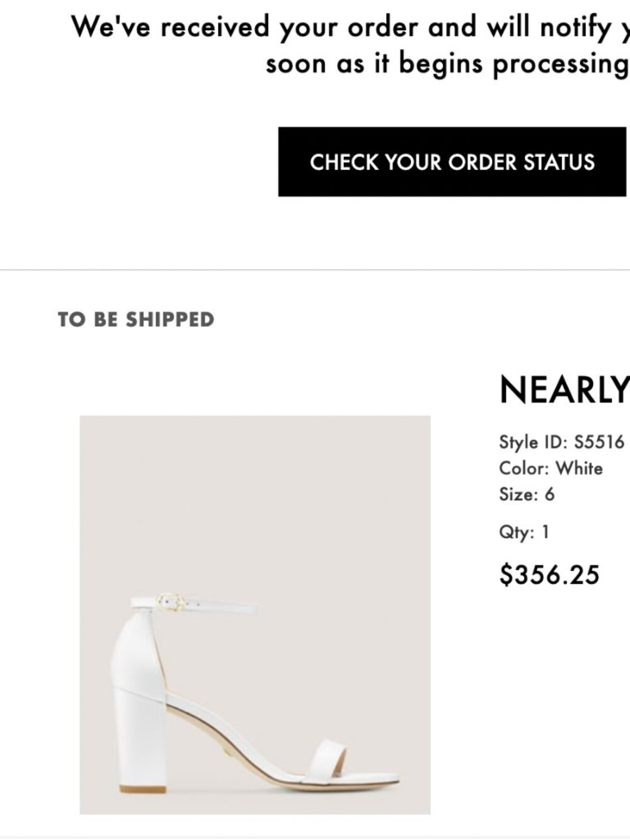Select the Style ID S5516 text
The height and width of the screenshot is (840, 630).
coord(561,442)
